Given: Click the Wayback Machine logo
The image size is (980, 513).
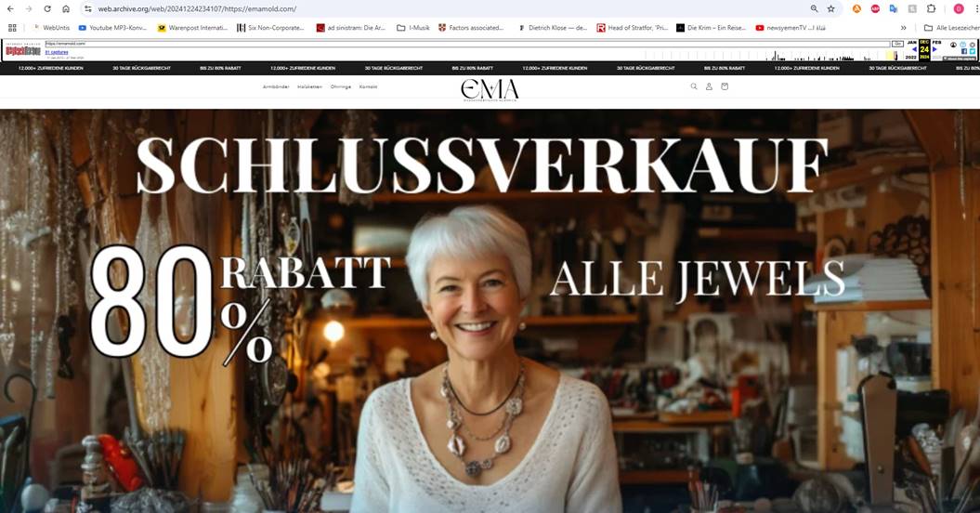Looking at the screenshot, I should [23, 50].
